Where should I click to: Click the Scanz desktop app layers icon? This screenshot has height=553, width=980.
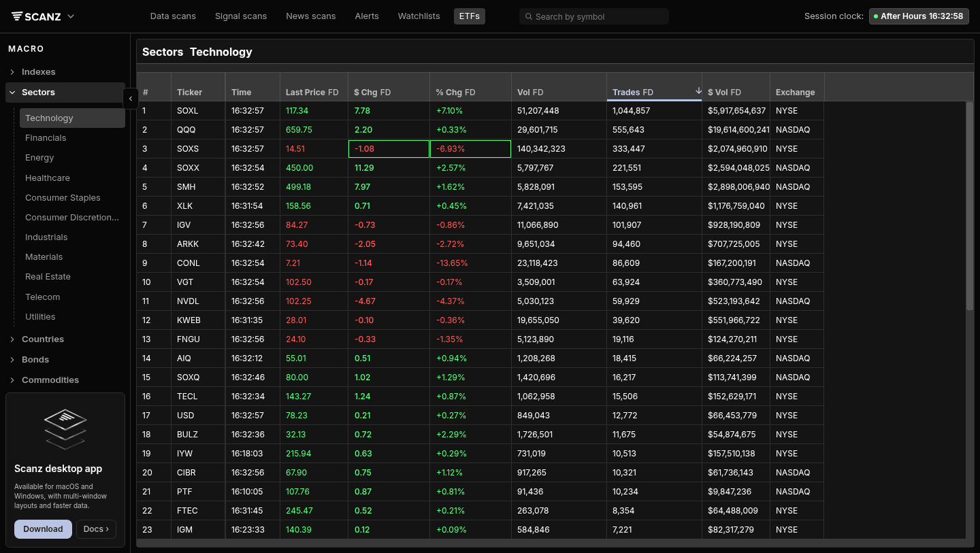tap(65, 429)
